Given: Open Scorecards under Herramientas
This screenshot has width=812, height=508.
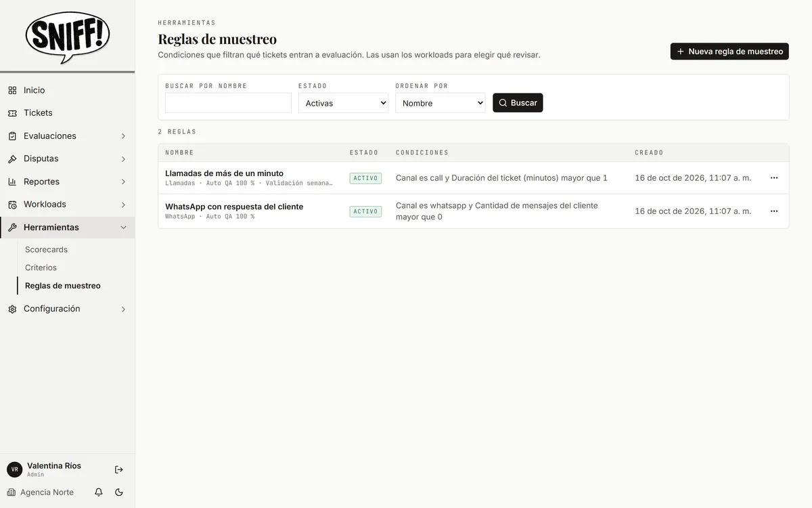Looking at the screenshot, I should [x=46, y=249].
